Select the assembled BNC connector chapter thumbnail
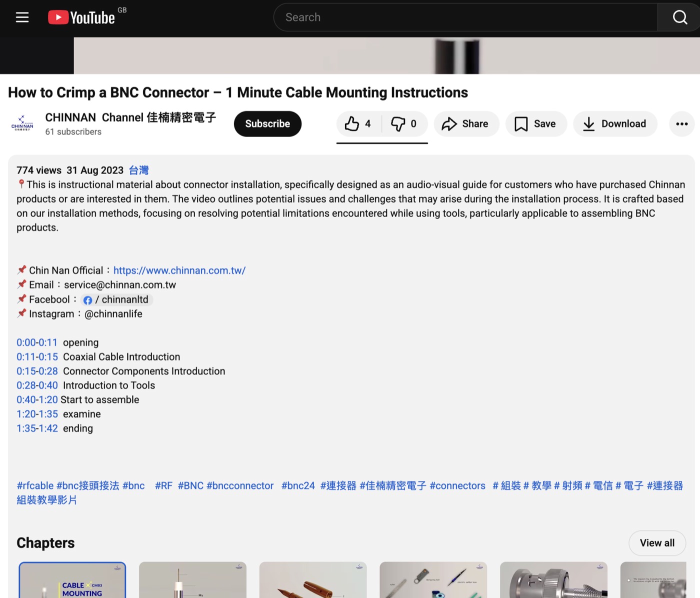 click(553, 580)
